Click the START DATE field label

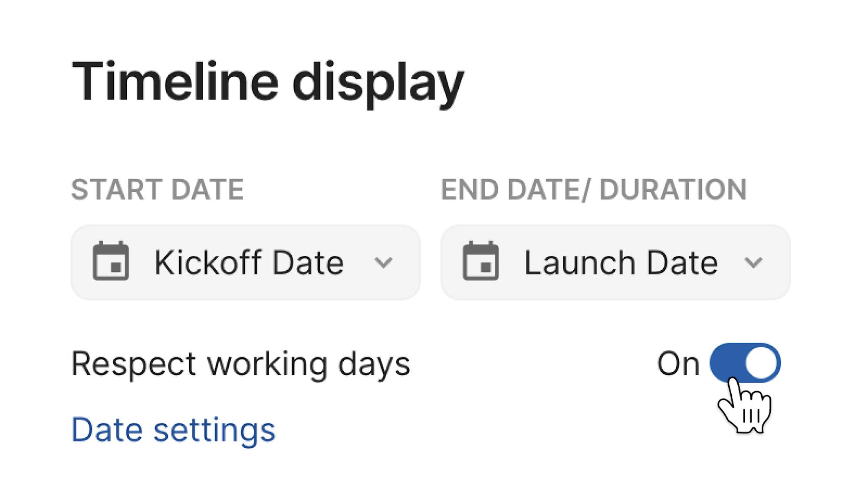pos(157,190)
